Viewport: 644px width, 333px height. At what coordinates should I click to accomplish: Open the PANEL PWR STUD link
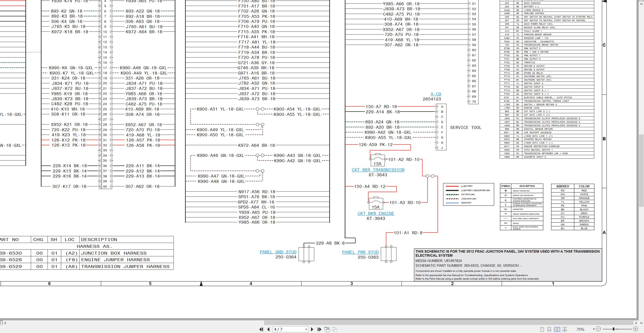click(360, 252)
